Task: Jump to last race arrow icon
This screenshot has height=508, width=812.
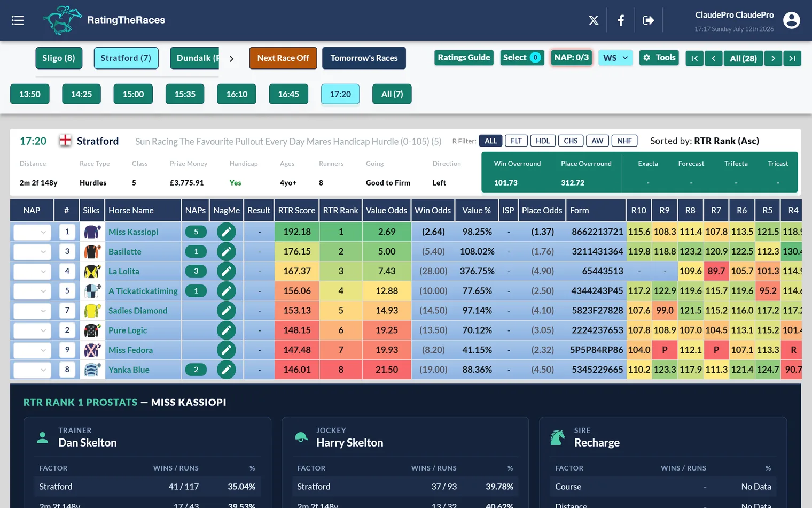Action: pyautogui.click(x=792, y=58)
